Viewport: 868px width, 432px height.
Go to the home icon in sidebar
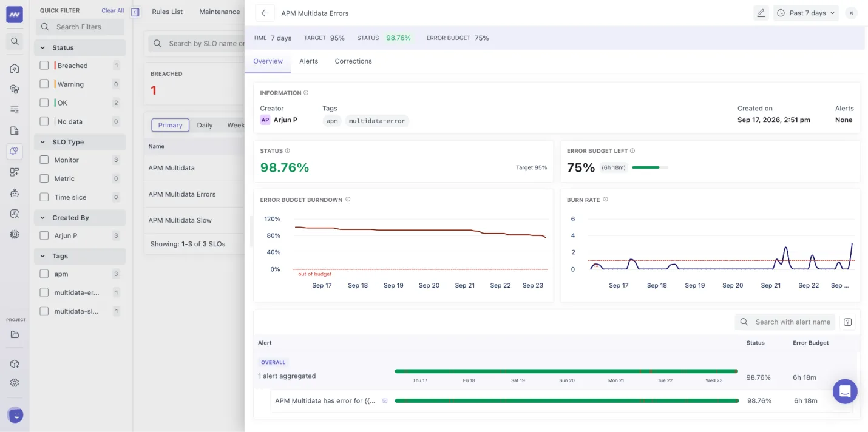coord(15,69)
